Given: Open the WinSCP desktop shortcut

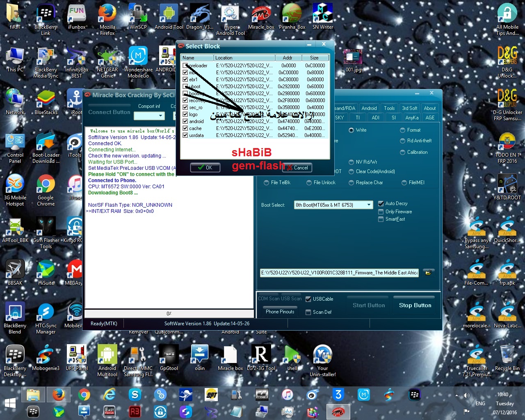Looking at the screenshot, I should [138, 17].
